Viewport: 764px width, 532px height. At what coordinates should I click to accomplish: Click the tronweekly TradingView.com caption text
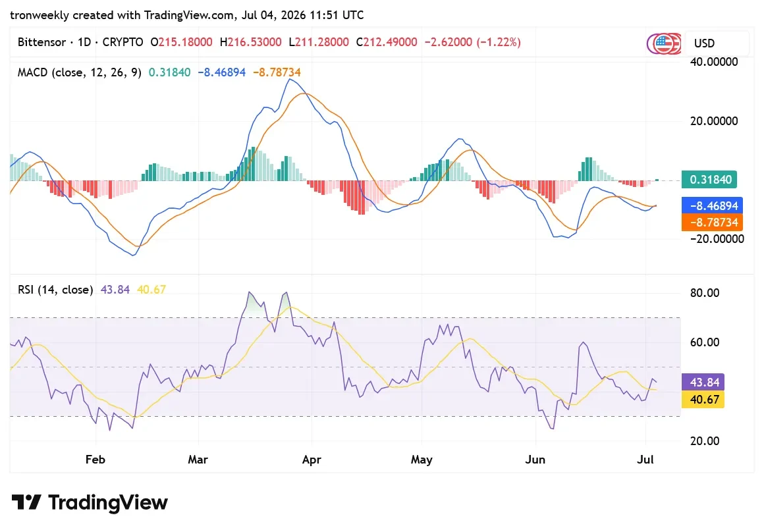coord(186,15)
